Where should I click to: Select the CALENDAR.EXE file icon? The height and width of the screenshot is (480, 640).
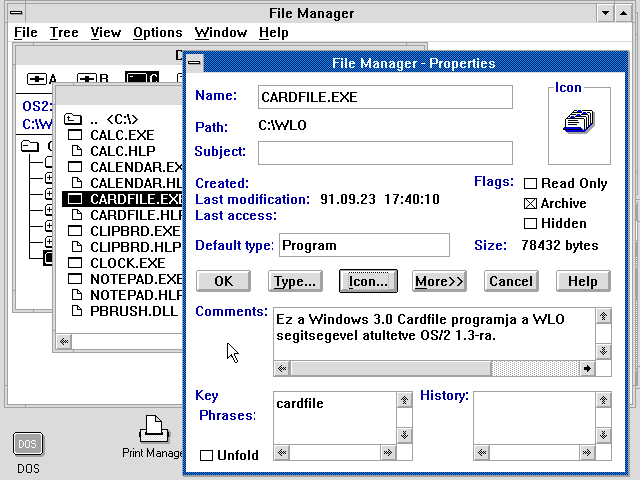click(75, 167)
